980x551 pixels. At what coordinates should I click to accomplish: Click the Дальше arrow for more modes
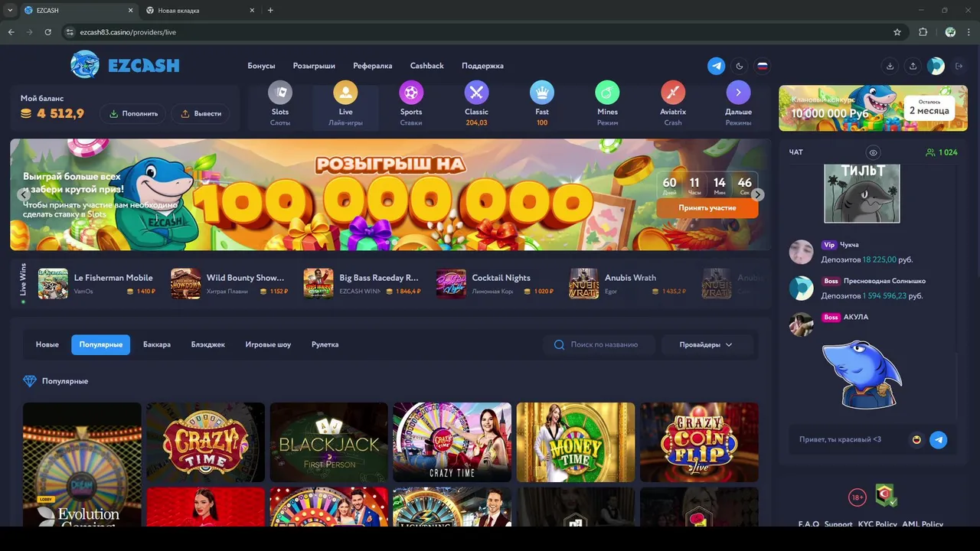pos(738,93)
